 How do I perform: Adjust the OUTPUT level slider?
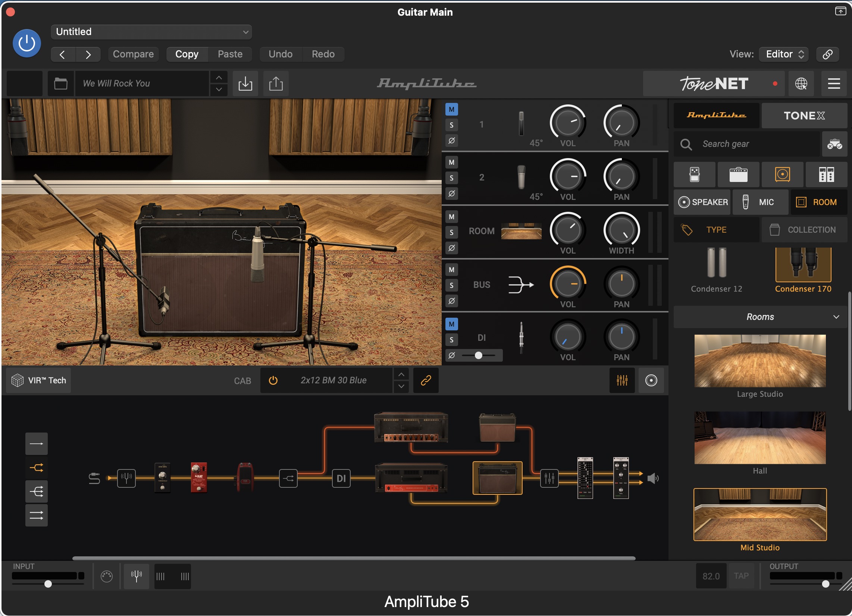pos(806,584)
